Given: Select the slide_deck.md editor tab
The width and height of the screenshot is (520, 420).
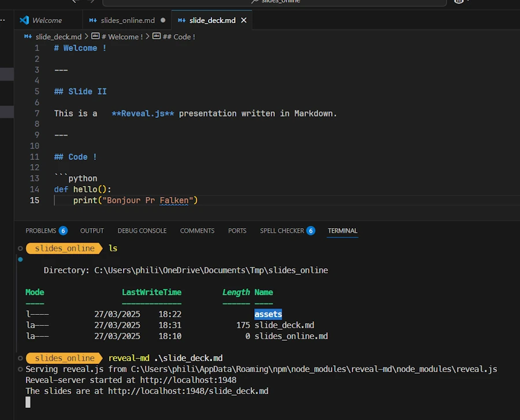Looking at the screenshot, I should (211, 21).
